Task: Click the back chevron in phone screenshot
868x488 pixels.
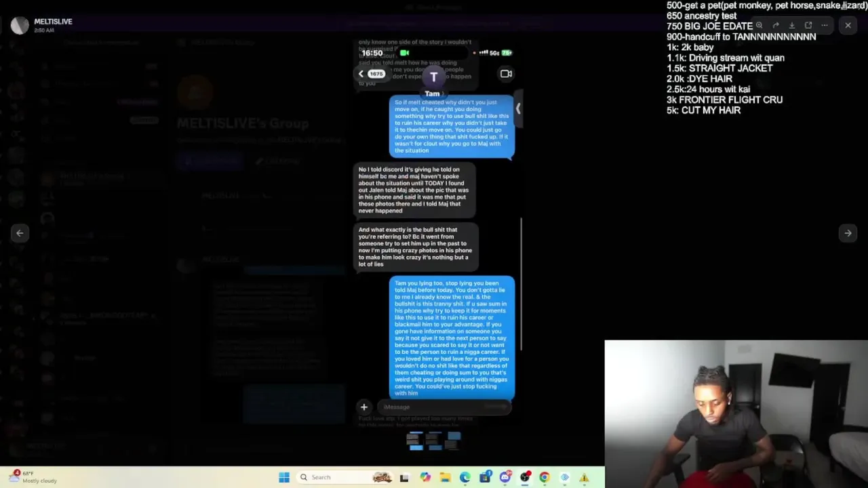Action: (361, 74)
